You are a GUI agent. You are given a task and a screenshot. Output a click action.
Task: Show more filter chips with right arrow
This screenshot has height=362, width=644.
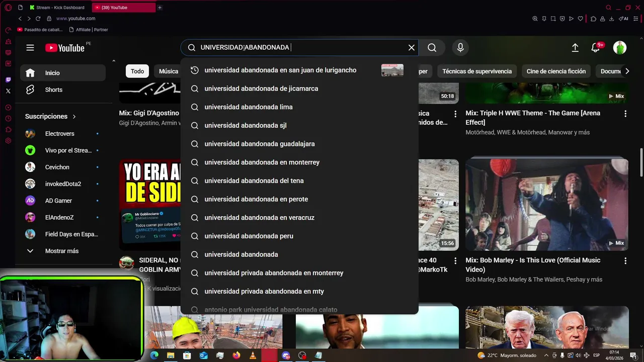coord(627,71)
